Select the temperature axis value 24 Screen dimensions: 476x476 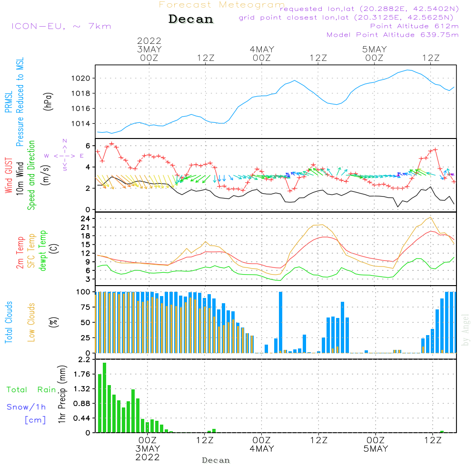[85, 218]
